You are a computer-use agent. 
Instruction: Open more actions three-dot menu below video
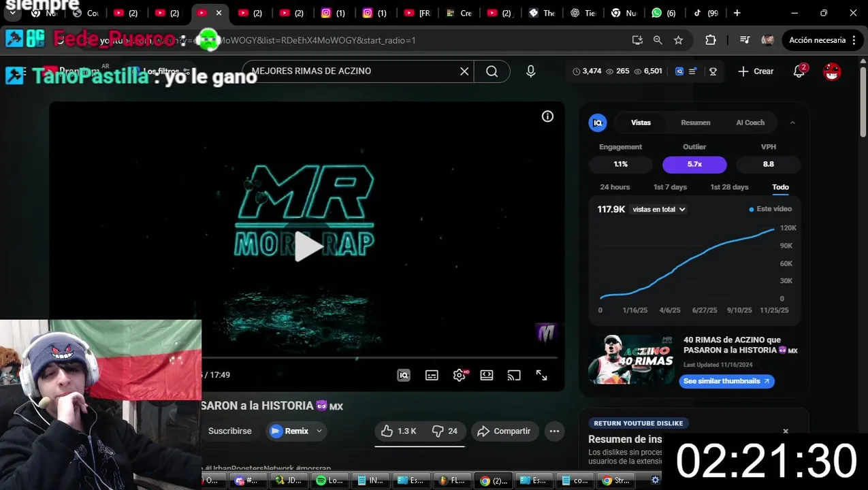[554, 431]
